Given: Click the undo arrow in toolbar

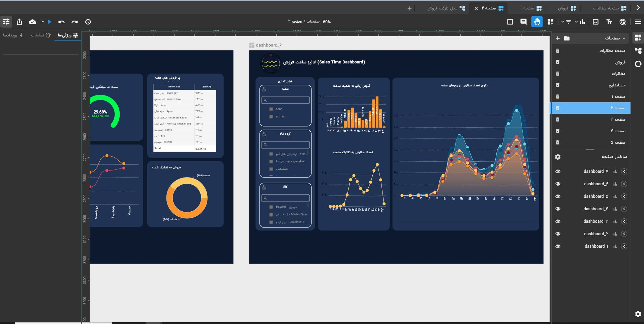Looking at the screenshot, I should point(61,22).
